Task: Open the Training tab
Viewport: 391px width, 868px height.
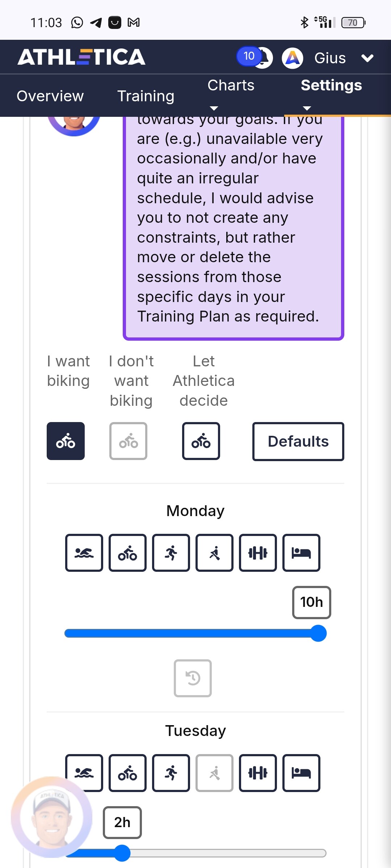Action: coord(146,96)
